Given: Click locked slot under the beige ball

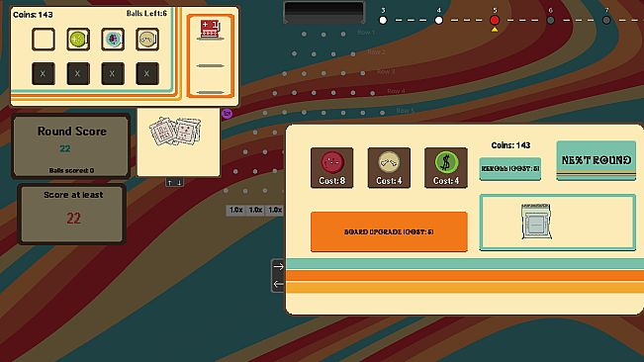Looking at the screenshot, I should (x=147, y=74).
